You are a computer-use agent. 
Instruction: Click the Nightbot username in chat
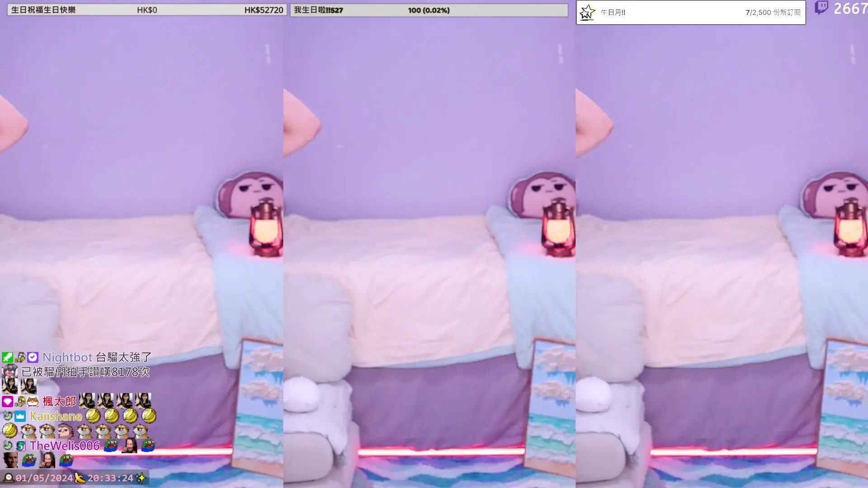point(67,357)
